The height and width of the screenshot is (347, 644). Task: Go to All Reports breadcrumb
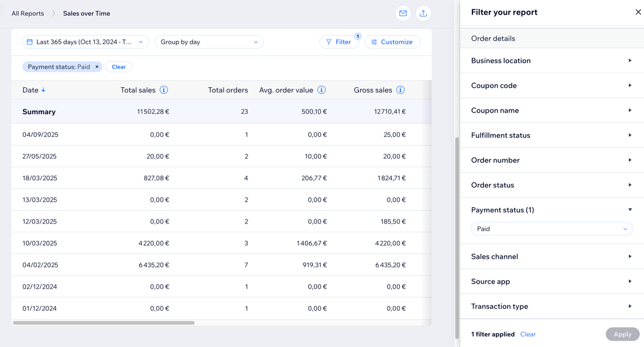tap(28, 13)
